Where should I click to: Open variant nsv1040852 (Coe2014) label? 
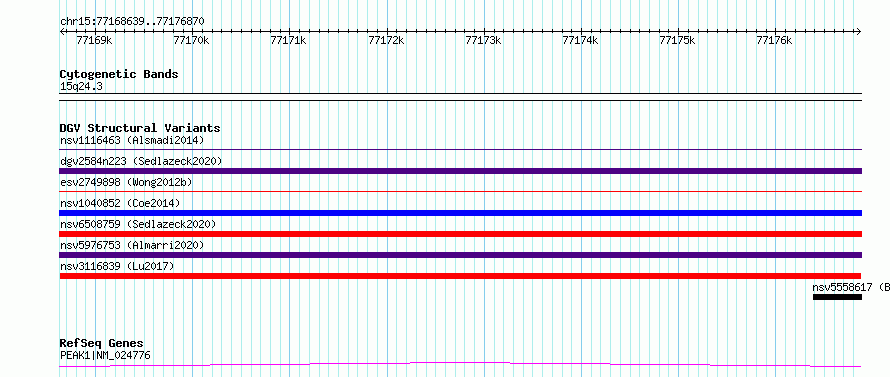[x=120, y=203]
